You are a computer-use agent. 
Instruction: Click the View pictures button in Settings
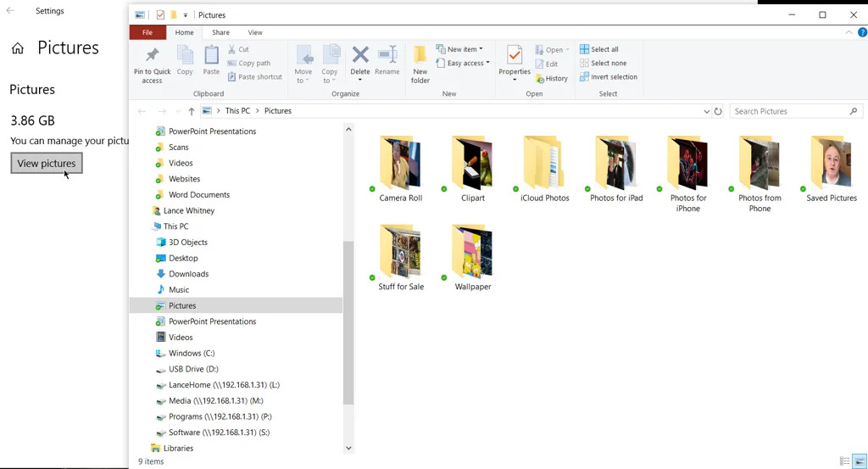[x=47, y=164]
